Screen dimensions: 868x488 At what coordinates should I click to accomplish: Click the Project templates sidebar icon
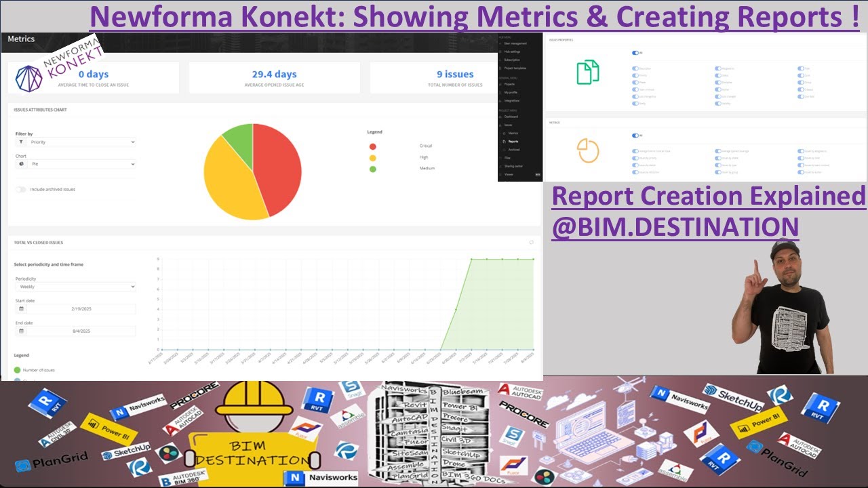click(500, 68)
